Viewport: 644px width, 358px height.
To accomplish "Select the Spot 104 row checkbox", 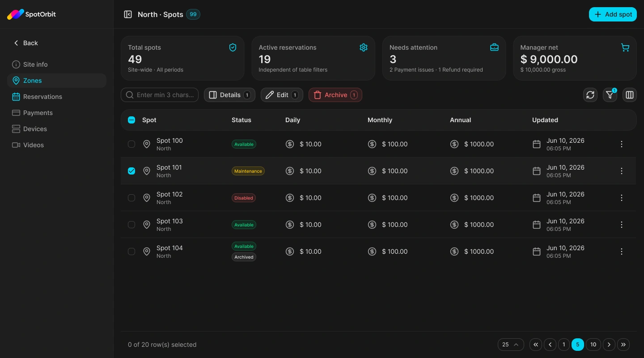I will click(x=131, y=251).
